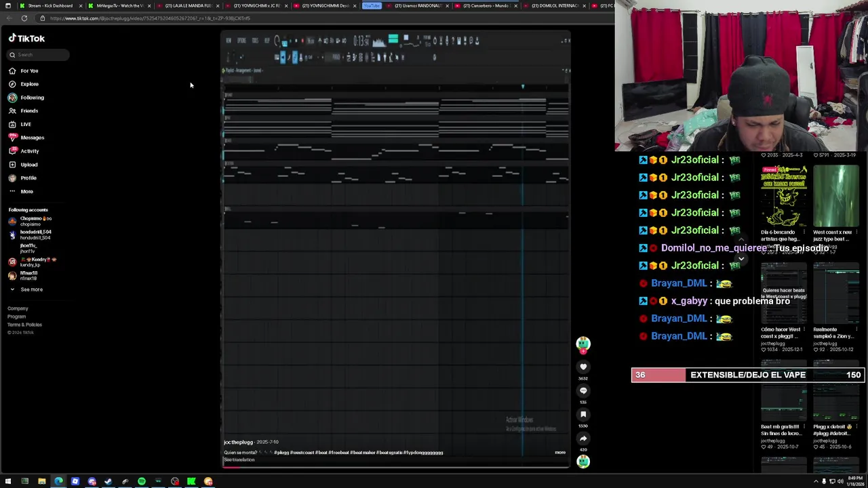This screenshot has height=488, width=868.
Task: Open 'Pluggg x detroit' video thumbnail
Action: tap(836, 390)
